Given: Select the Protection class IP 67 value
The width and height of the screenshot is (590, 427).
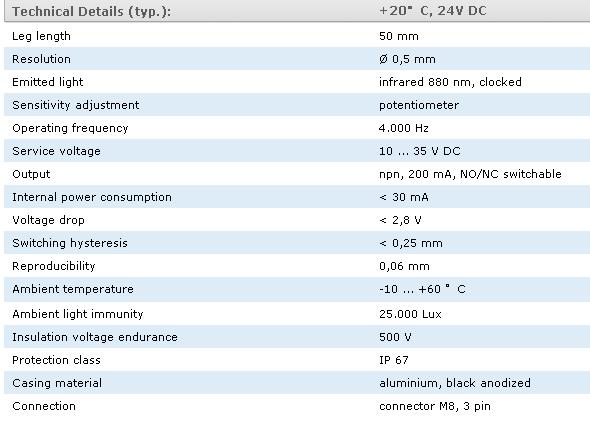Looking at the screenshot, I should pyautogui.click(x=394, y=360).
